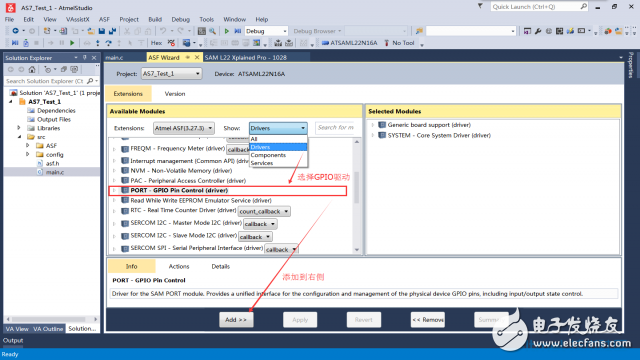
Task: Click the Navigate Backward toolbar icon
Action: click(16, 31)
